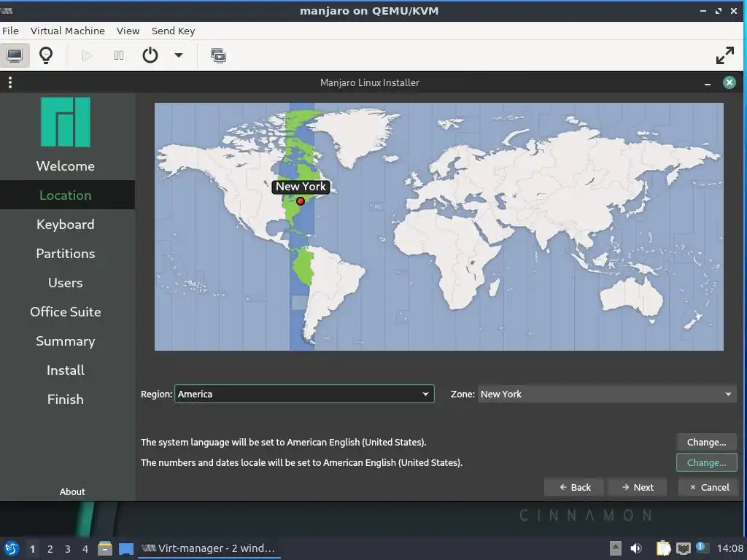This screenshot has height=560, width=747.
Task: Change the system language setting
Action: tap(706, 443)
